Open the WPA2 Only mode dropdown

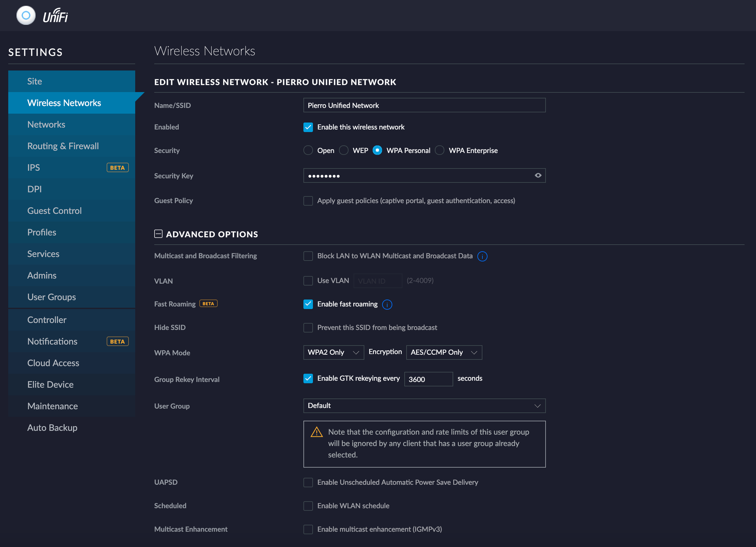coord(333,352)
